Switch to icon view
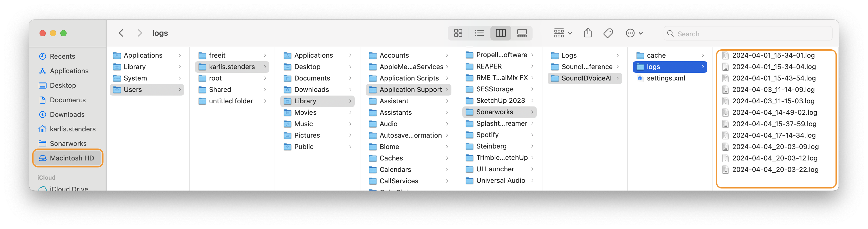Viewport: 868px width, 229px height. (x=458, y=33)
